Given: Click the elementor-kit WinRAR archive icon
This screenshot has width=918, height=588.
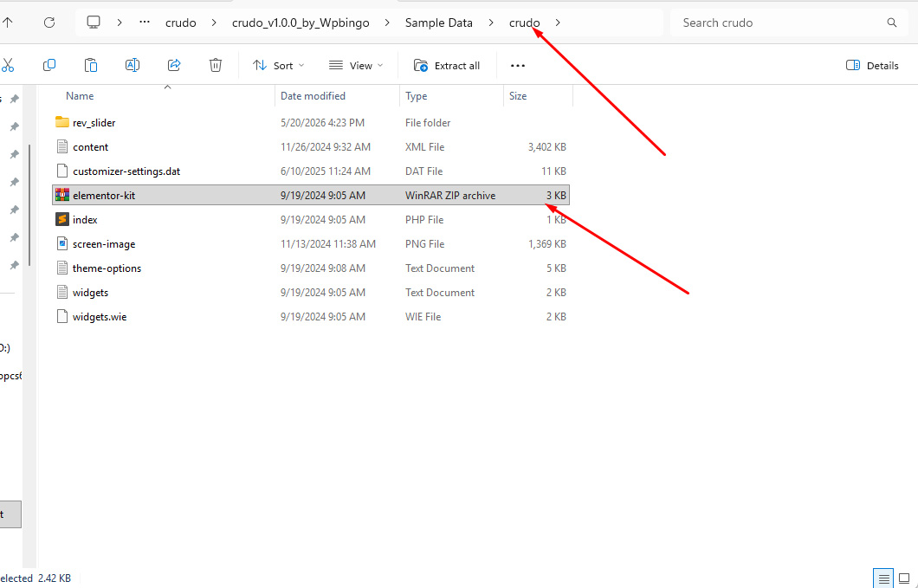Looking at the screenshot, I should 62,195.
